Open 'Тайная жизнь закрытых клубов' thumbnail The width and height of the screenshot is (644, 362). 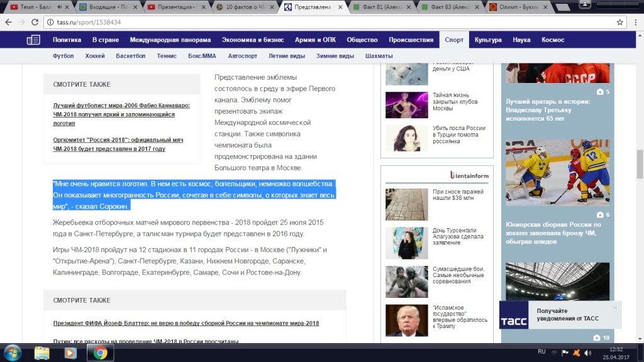407,105
